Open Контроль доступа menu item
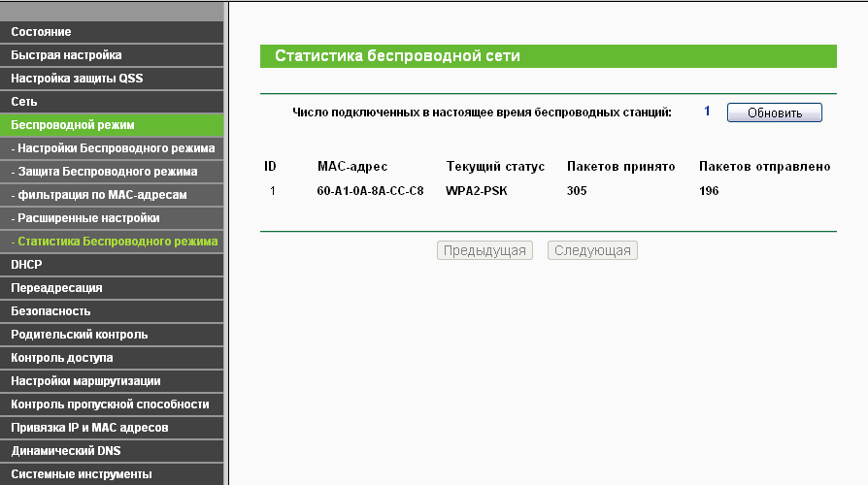This screenshot has width=868, height=485. point(112,357)
